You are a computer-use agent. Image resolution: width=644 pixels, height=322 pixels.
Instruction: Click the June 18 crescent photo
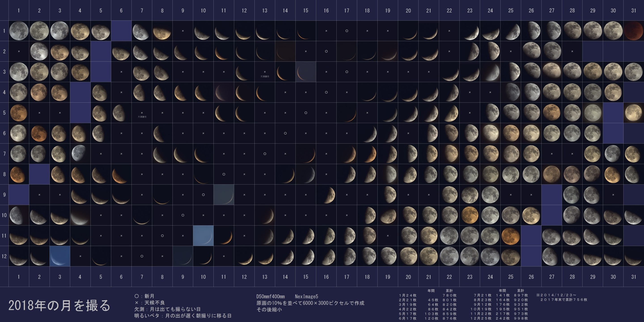tap(367, 133)
